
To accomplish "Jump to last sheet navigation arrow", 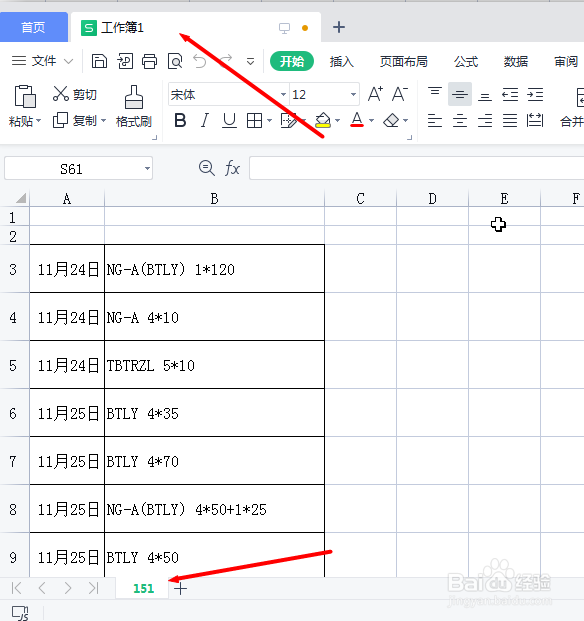I will [94, 588].
